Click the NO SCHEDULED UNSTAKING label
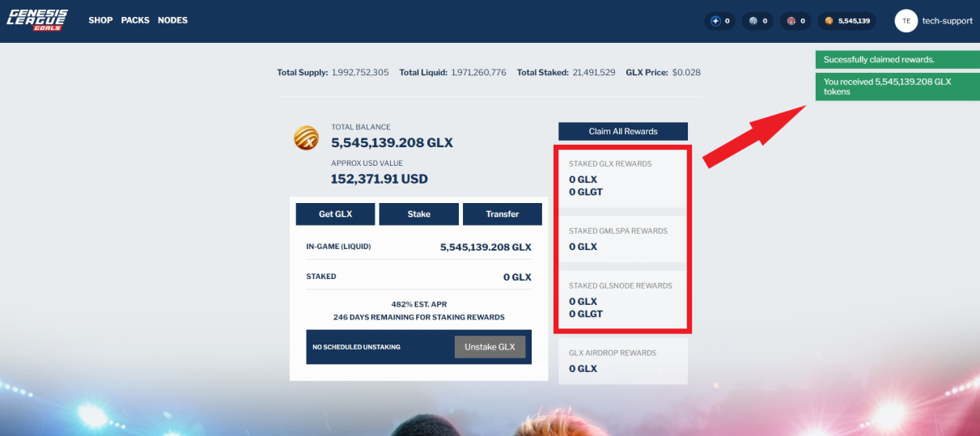This screenshot has width=980, height=436. (x=356, y=347)
